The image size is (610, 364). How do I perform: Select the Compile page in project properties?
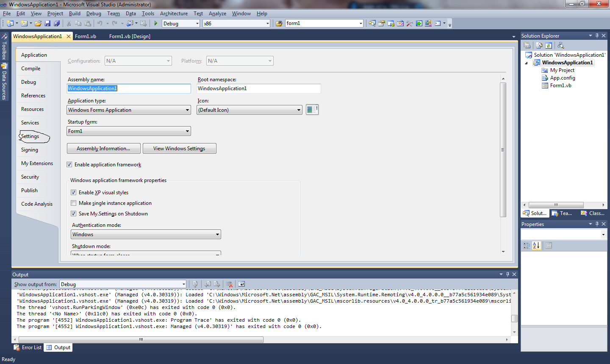[x=31, y=69]
